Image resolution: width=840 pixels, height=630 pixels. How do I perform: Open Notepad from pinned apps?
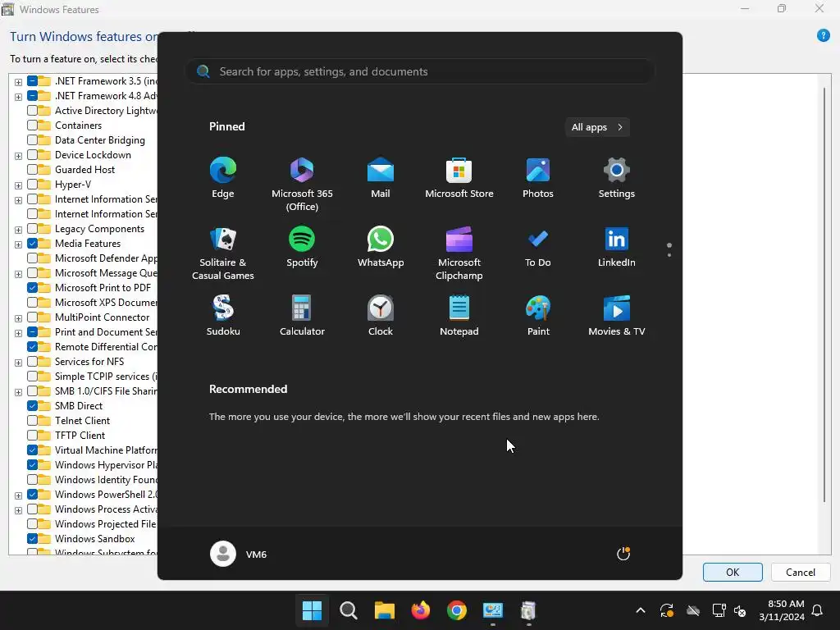(x=459, y=316)
